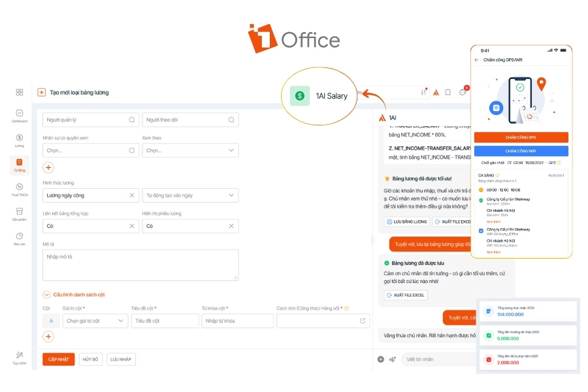Clear Liên kết bảng tổng hợp value Có
The width and height of the screenshot is (588, 392).
[x=131, y=226]
